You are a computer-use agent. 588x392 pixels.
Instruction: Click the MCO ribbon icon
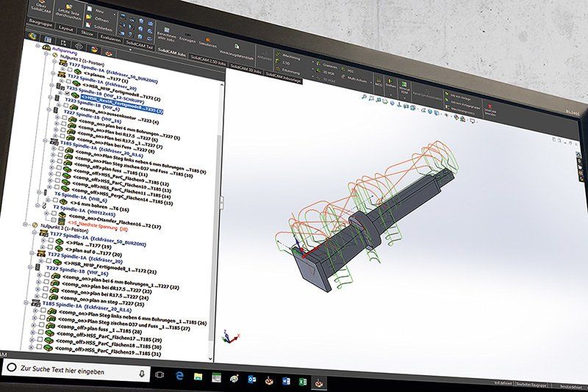379,80
